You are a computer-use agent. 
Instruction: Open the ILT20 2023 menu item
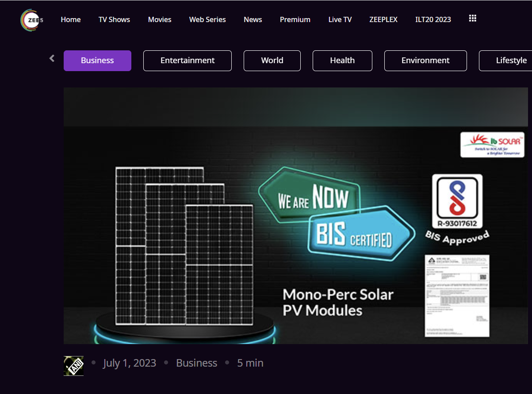[433, 19]
